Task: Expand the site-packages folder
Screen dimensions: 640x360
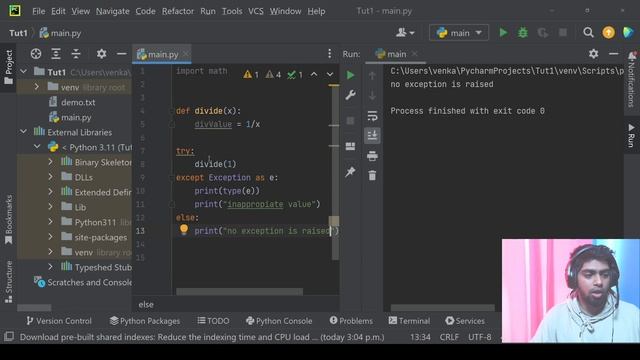Action: [x=50, y=237]
